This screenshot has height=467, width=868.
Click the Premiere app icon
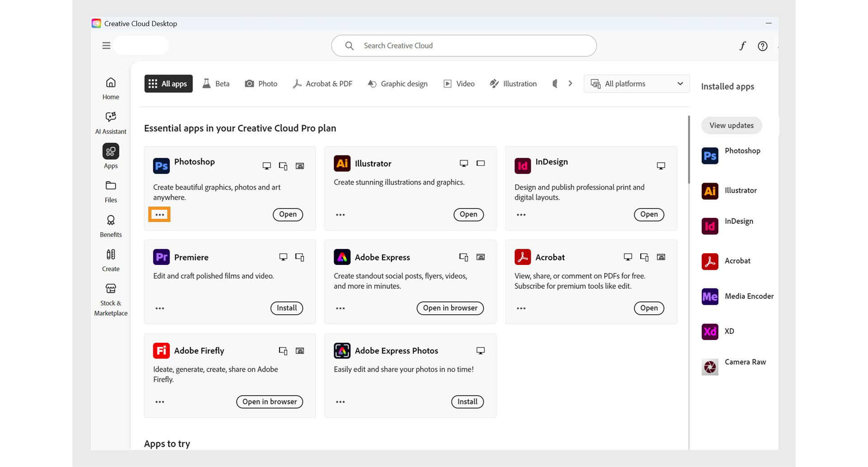click(x=161, y=257)
